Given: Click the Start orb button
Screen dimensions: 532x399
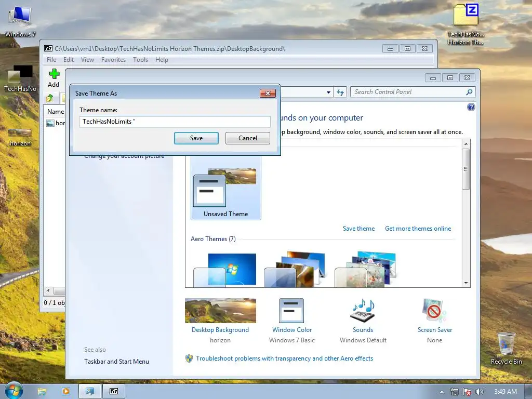Looking at the screenshot, I should (x=14, y=391).
